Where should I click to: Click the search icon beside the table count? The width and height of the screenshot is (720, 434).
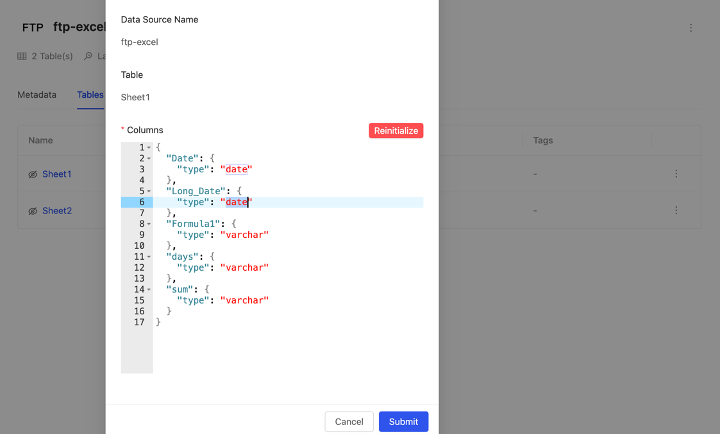click(88, 56)
